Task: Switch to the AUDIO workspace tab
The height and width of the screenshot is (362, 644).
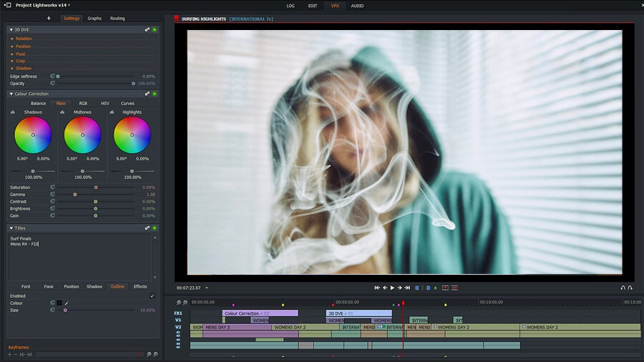Action: (357, 6)
